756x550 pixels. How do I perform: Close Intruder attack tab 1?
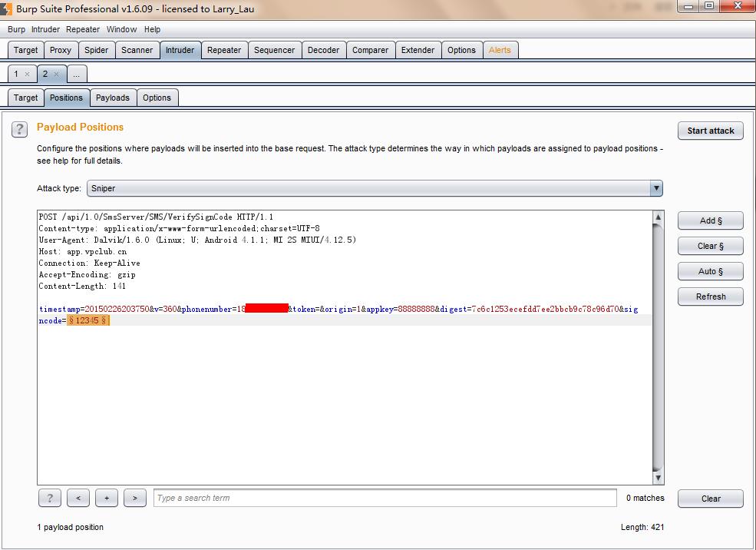27,75
